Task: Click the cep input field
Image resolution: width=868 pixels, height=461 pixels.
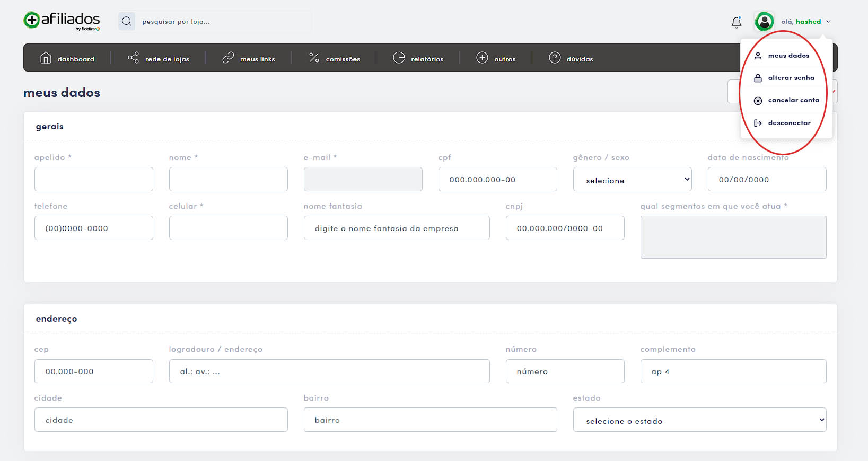Action: (94, 371)
